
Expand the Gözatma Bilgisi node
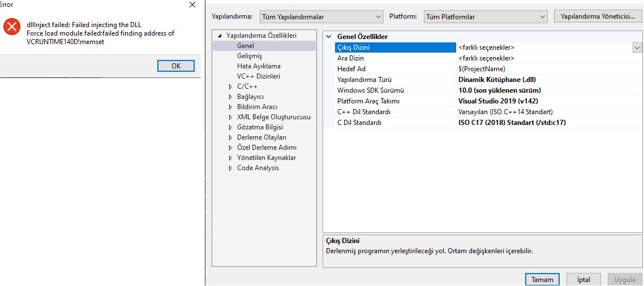(230, 127)
